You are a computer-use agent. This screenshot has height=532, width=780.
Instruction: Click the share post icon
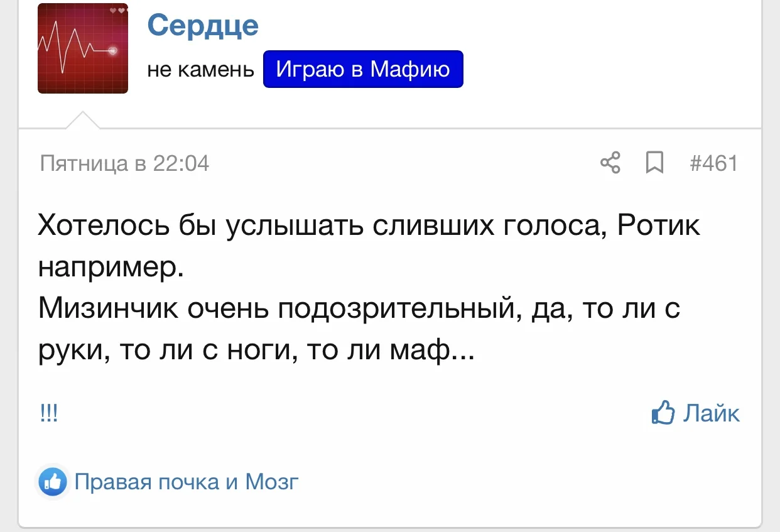(610, 163)
